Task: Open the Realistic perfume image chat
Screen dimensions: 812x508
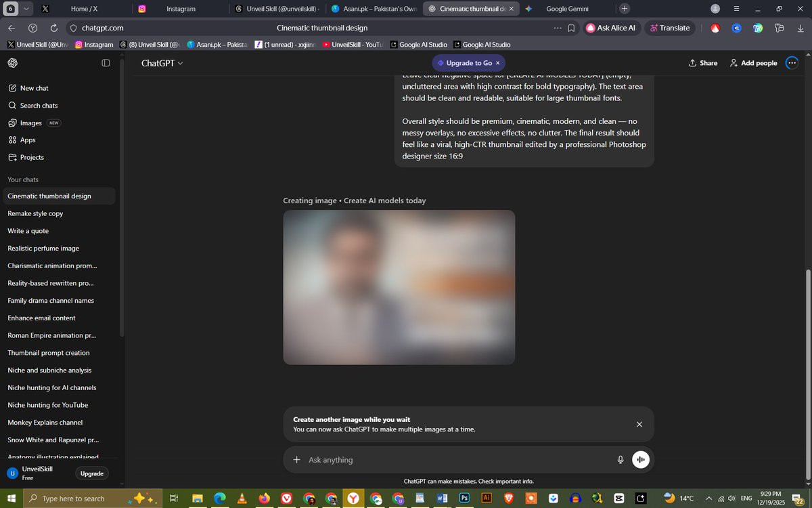Action: (60, 249)
